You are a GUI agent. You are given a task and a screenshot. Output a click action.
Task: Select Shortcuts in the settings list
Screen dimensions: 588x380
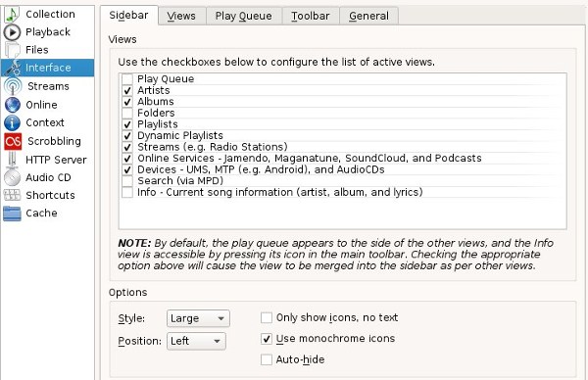48,195
